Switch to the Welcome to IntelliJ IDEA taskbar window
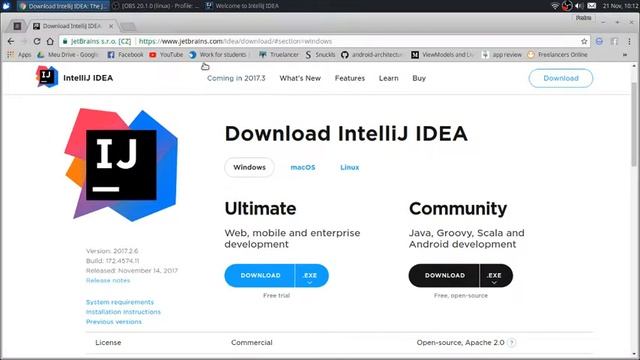The width and height of the screenshot is (640, 360). pyautogui.click(x=243, y=6)
